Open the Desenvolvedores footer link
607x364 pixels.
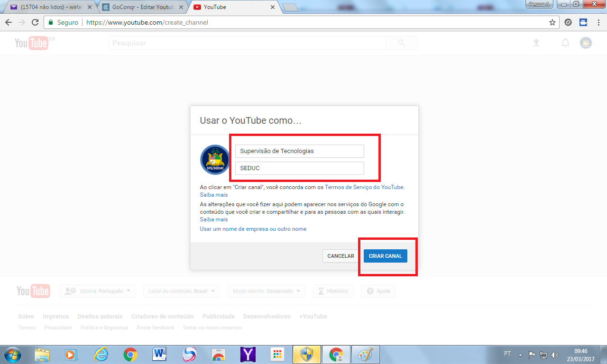(267, 317)
